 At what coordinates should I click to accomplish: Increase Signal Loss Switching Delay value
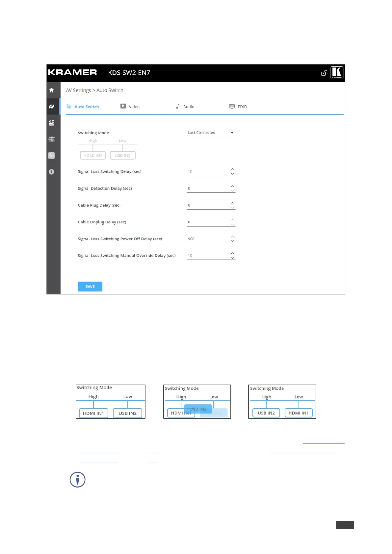(x=232, y=169)
